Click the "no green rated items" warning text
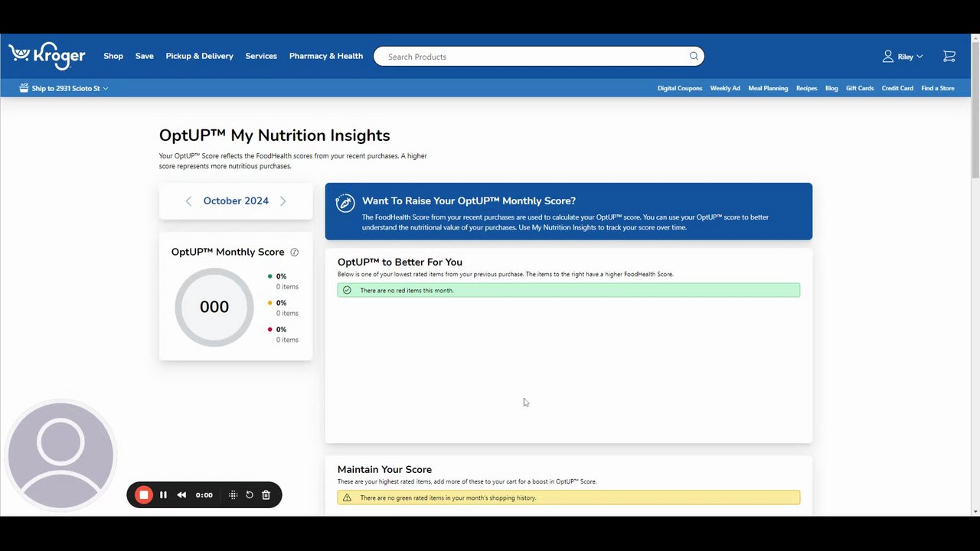This screenshot has height=551, width=980. [x=448, y=497]
